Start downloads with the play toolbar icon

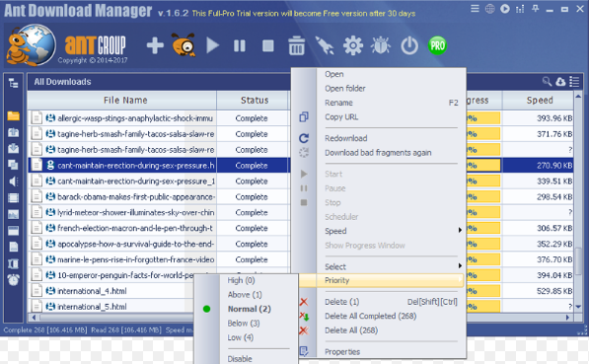(212, 45)
